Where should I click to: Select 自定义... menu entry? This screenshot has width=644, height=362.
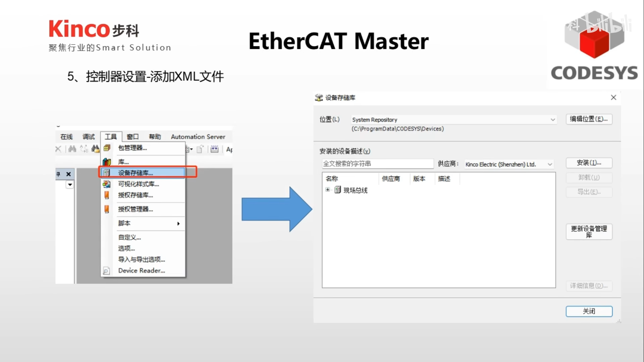point(143,237)
